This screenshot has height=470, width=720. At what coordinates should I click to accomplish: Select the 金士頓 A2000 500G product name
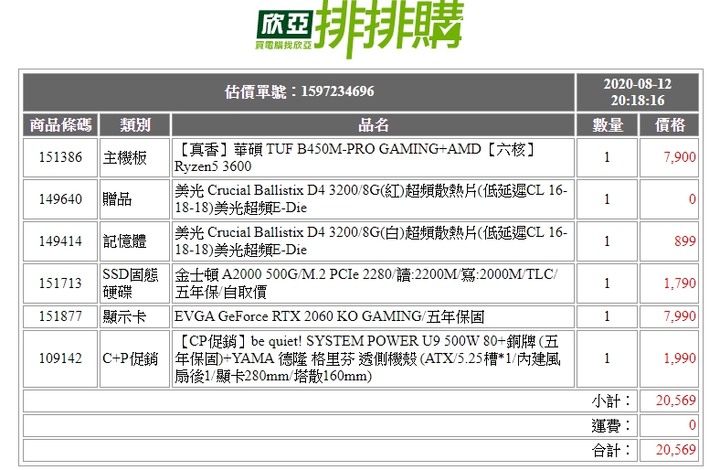[x=373, y=283]
